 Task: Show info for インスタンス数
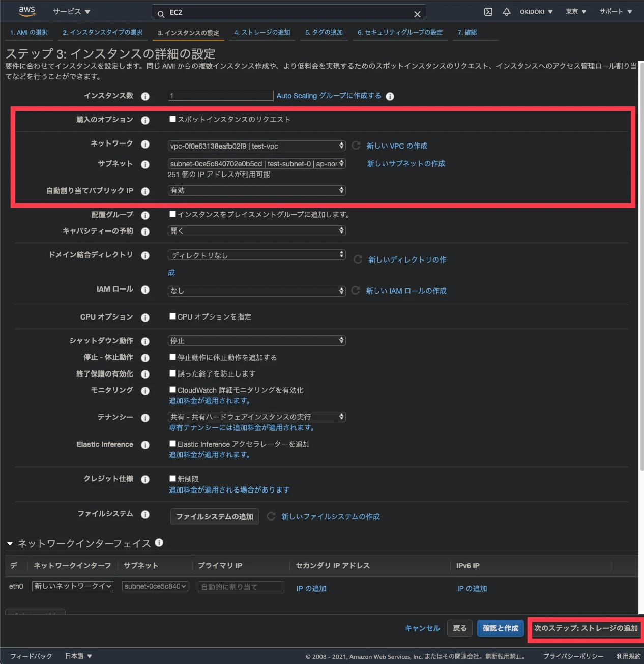tap(145, 96)
